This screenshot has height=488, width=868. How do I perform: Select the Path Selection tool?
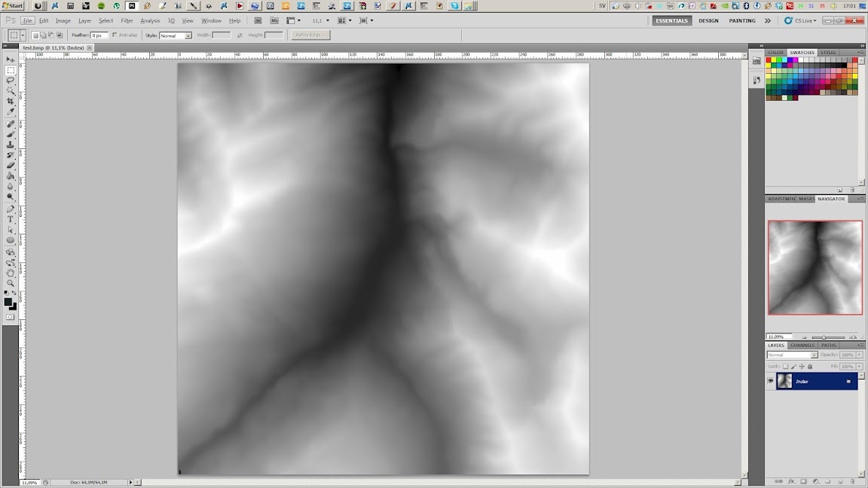[10, 230]
